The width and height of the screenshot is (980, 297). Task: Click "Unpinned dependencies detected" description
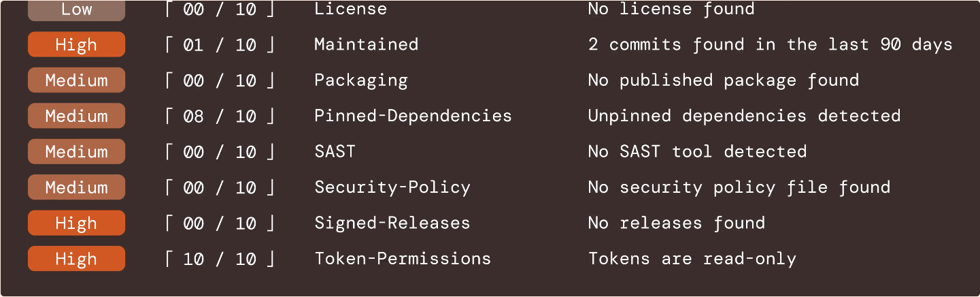(744, 116)
